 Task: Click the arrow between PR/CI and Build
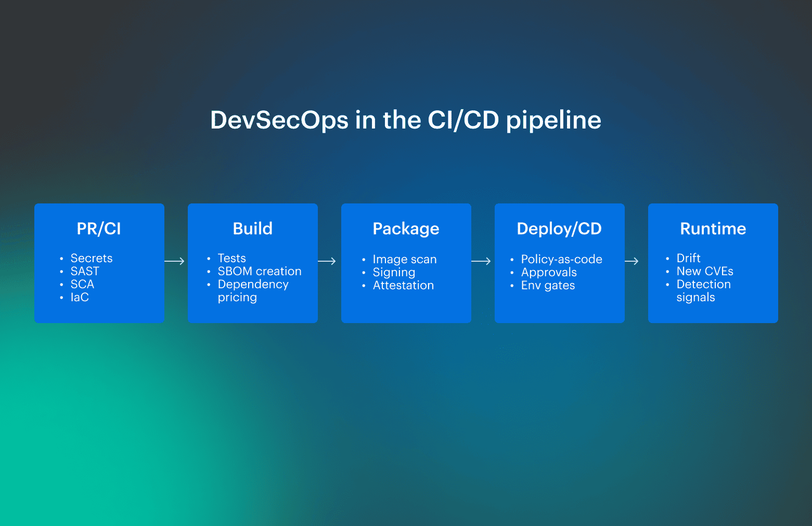pos(175,261)
